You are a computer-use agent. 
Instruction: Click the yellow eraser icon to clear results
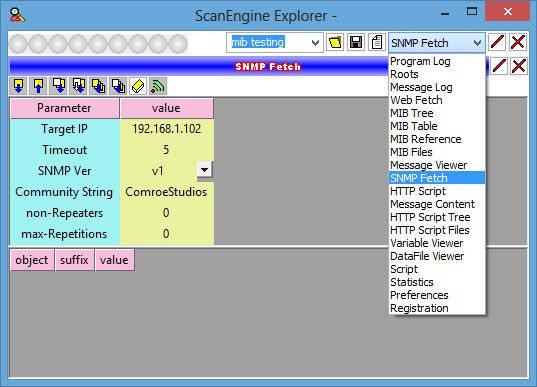click(x=138, y=86)
